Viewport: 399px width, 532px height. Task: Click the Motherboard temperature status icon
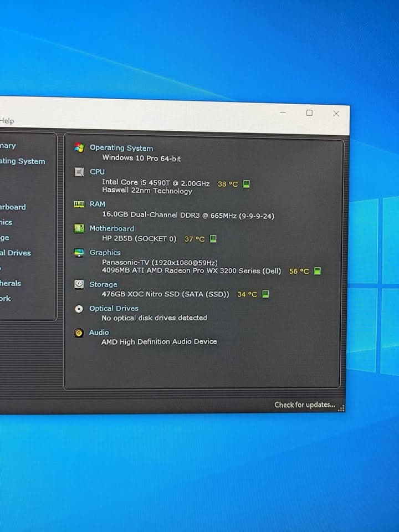(213, 239)
